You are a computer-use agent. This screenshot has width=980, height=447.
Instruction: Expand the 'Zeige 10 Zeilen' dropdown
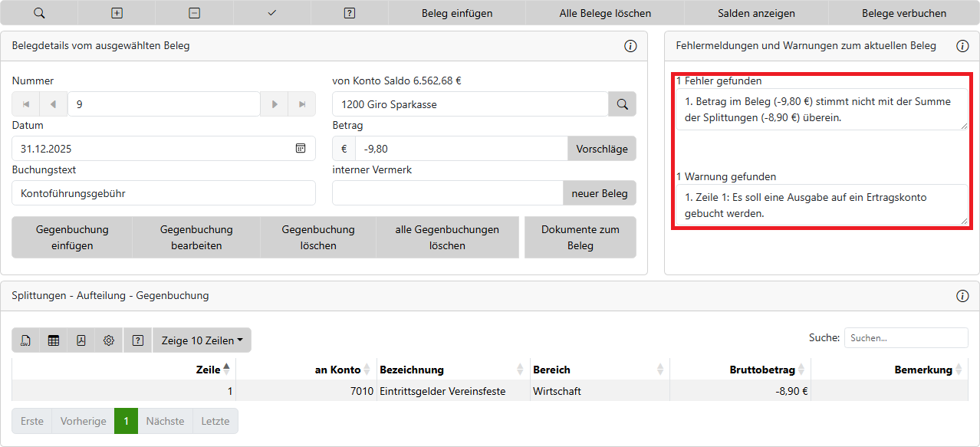(x=202, y=340)
